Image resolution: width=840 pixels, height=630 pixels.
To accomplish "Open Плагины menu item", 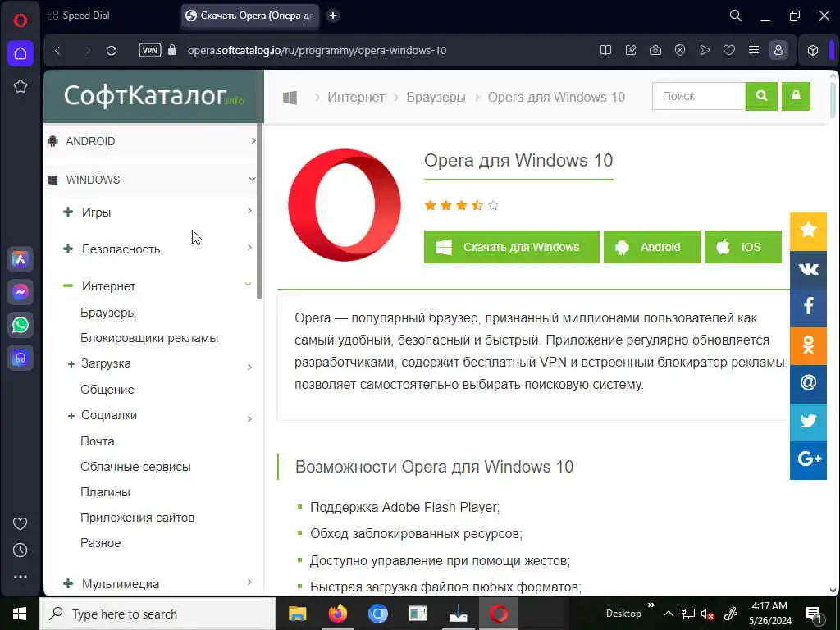I will [105, 492].
